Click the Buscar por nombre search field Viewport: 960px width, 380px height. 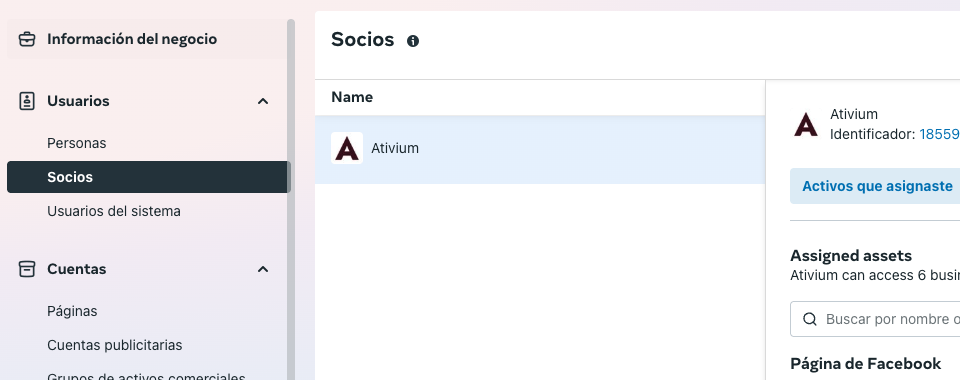pyautogui.click(x=876, y=319)
